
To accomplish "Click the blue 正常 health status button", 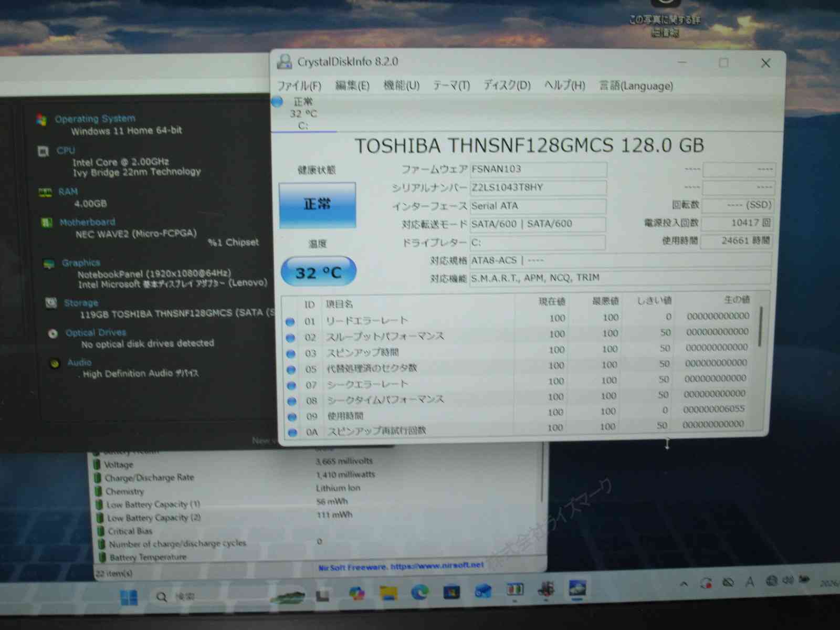I will (x=317, y=205).
